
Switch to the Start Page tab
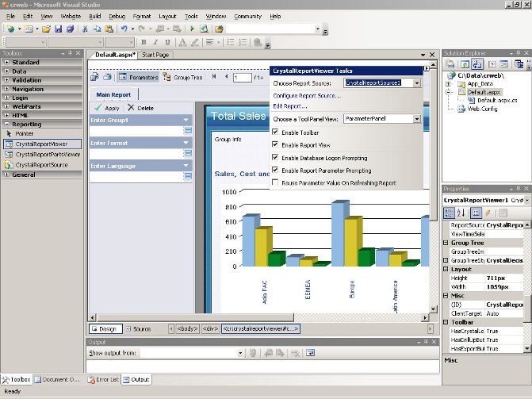tap(155, 55)
